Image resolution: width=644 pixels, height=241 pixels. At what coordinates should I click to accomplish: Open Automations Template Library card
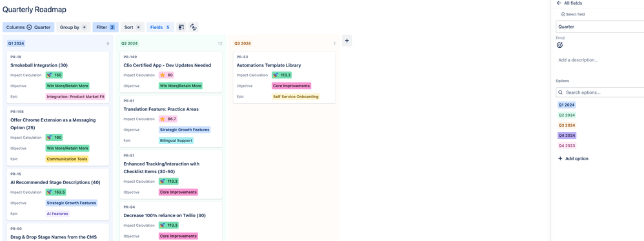click(284, 77)
